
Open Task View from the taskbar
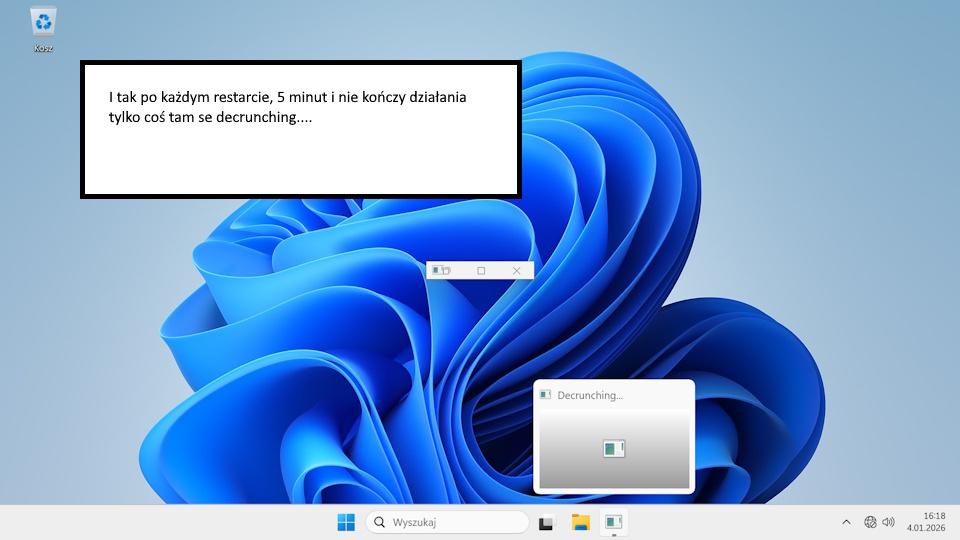point(547,522)
